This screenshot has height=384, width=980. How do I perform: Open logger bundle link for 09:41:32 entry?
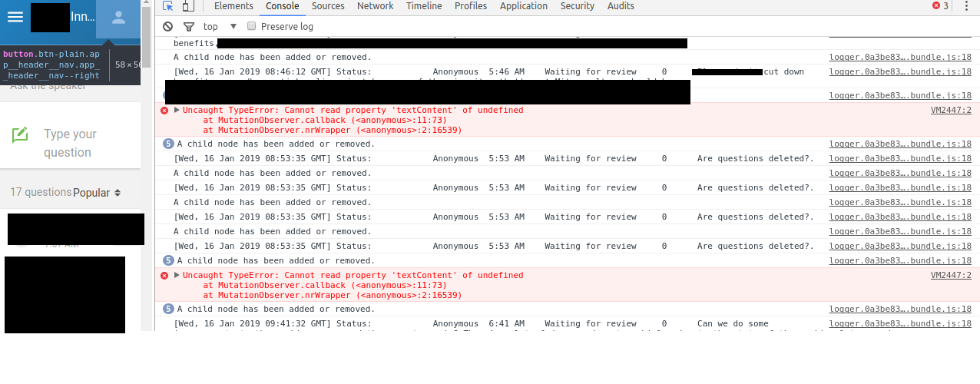tap(900, 323)
